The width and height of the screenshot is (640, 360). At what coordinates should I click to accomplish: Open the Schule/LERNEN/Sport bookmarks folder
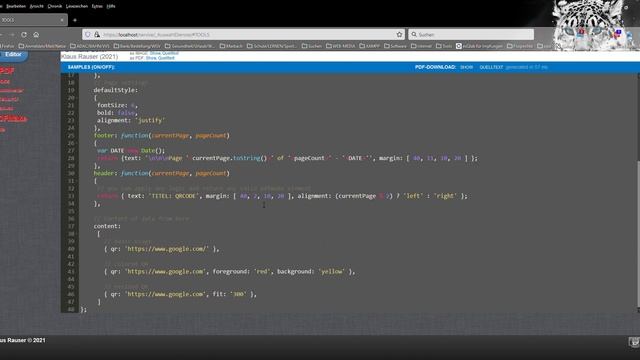(x=272, y=46)
